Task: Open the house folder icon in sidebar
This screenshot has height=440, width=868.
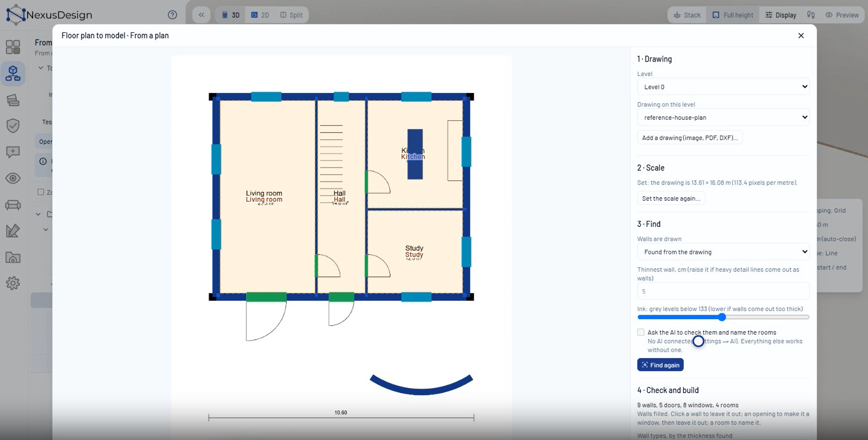Action: click(x=13, y=257)
